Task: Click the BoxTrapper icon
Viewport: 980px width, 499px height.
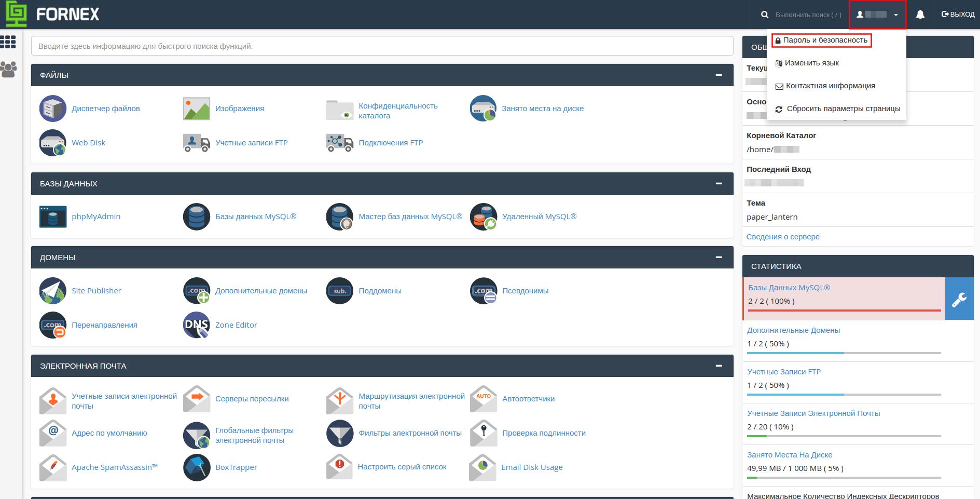Action: [x=197, y=467]
